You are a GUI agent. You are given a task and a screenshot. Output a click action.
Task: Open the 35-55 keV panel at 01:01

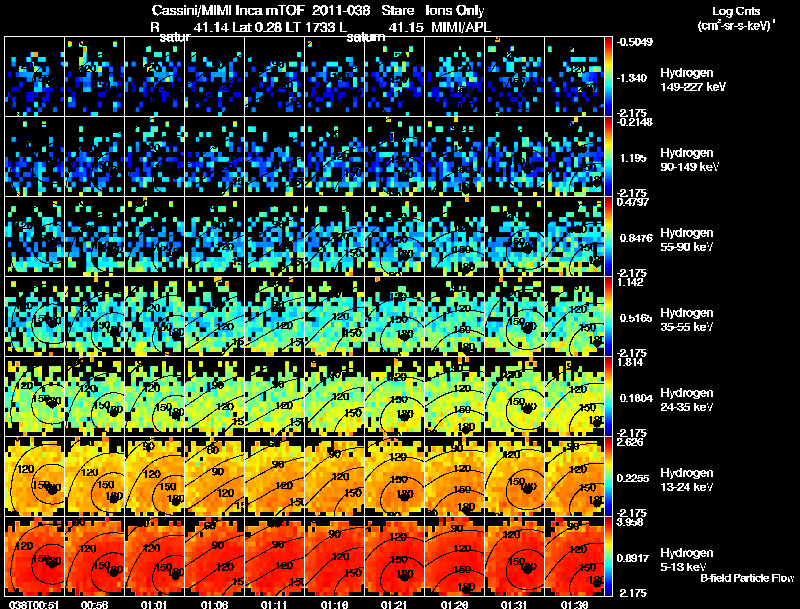click(x=155, y=317)
